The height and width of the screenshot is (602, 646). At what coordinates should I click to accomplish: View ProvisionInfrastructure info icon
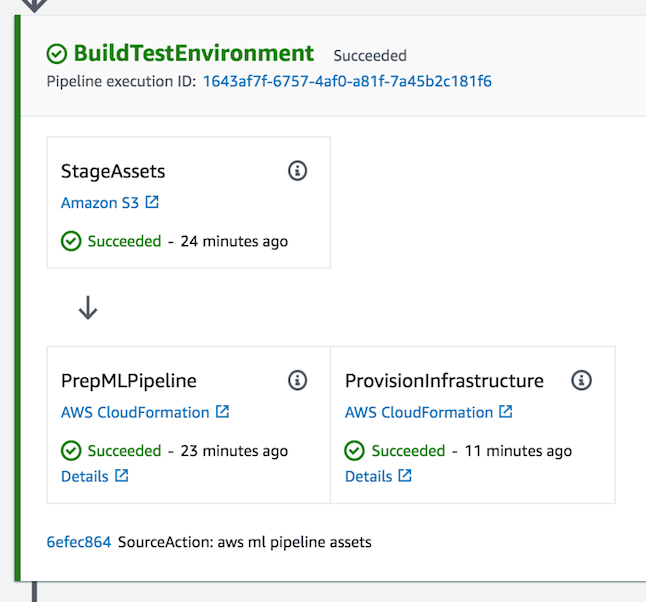pos(581,380)
